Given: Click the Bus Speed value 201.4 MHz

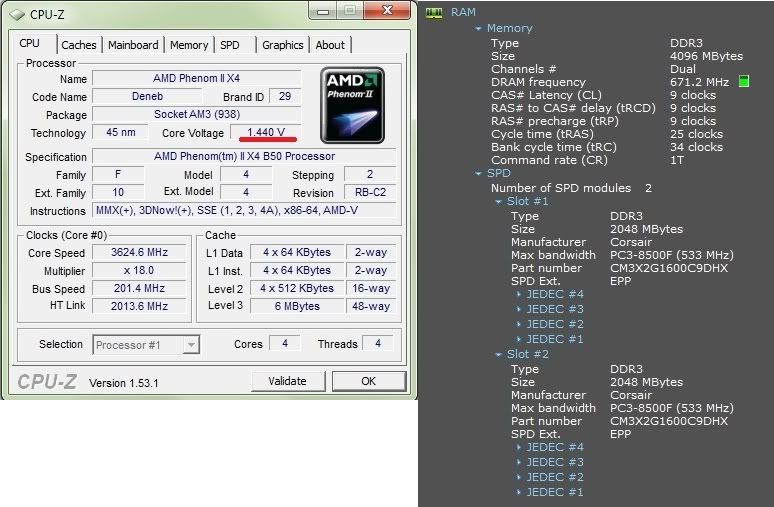Looking at the screenshot, I should (139, 288).
